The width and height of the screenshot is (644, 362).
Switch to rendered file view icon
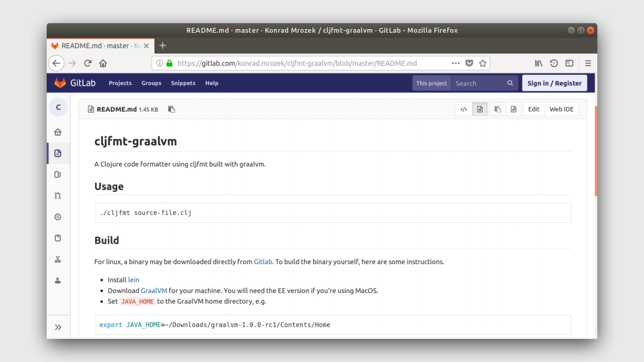[x=480, y=109]
